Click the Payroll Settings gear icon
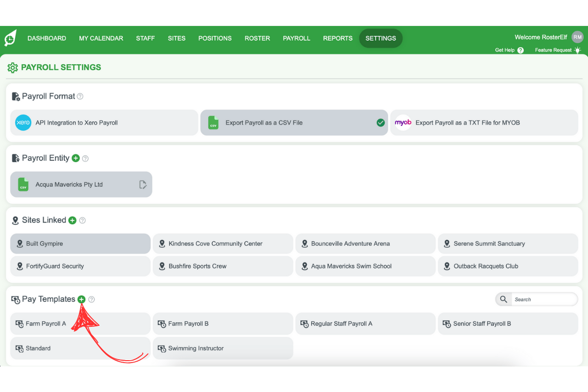Image resolution: width=588 pixels, height=392 pixels. (x=13, y=67)
